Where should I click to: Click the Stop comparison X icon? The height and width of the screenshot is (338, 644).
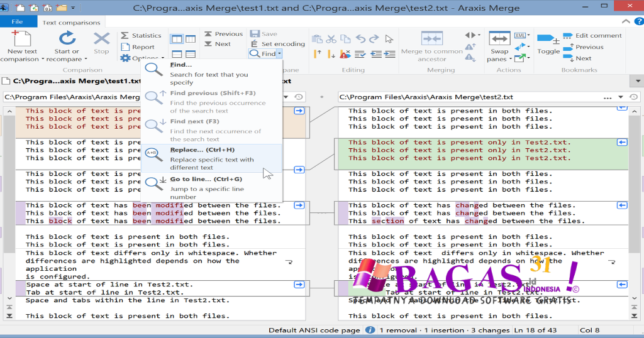click(x=101, y=38)
